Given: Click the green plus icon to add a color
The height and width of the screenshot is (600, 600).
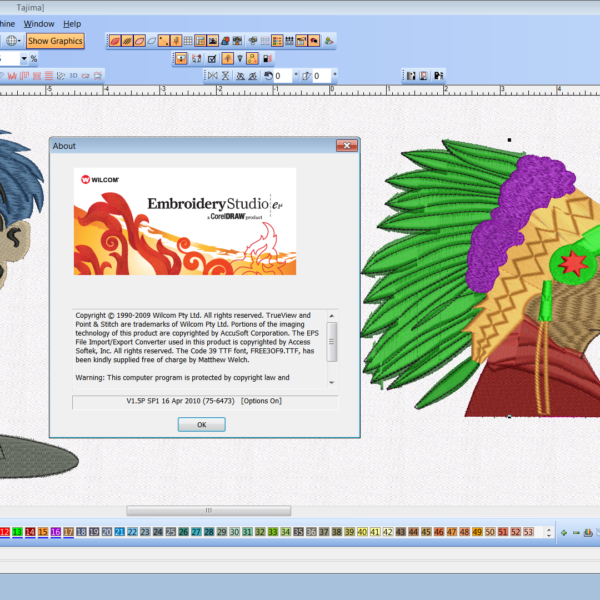Looking at the screenshot, I should click(564, 532).
